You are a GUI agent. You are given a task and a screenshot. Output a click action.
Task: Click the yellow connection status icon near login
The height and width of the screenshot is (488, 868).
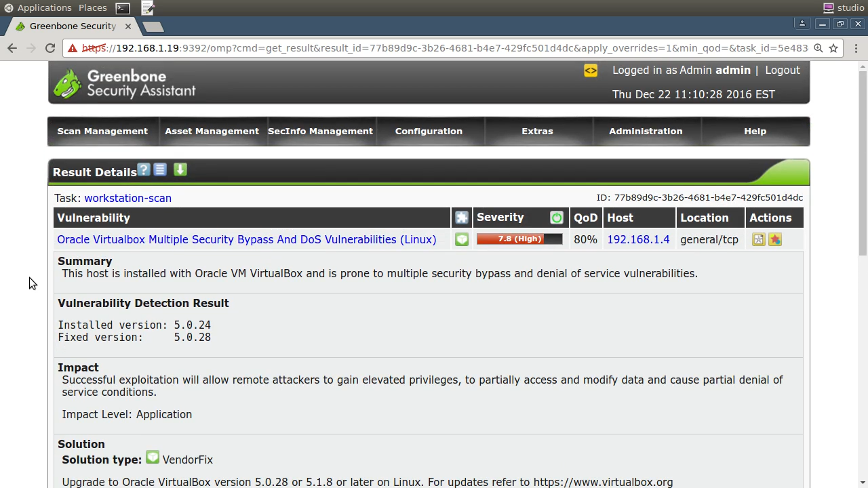pos(591,70)
